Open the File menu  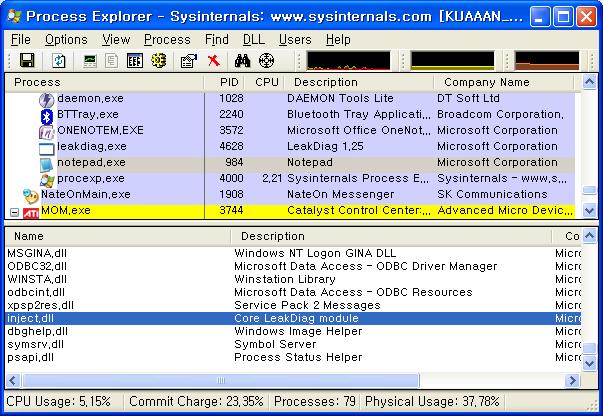[21, 40]
